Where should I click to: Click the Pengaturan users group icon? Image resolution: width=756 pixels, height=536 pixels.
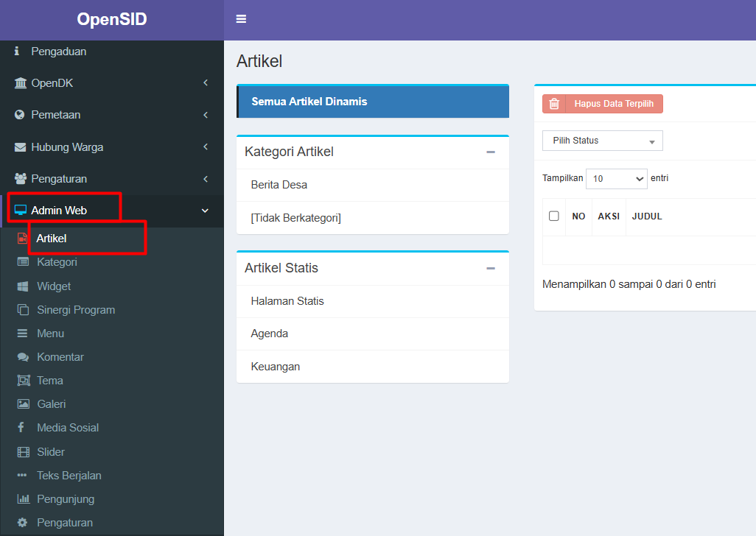click(20, 179)
